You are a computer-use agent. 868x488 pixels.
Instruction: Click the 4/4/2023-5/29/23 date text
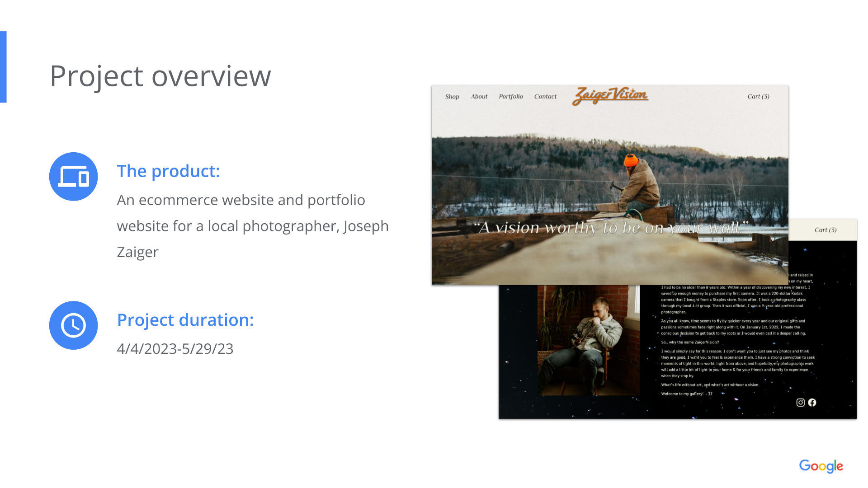coord(175,349)
